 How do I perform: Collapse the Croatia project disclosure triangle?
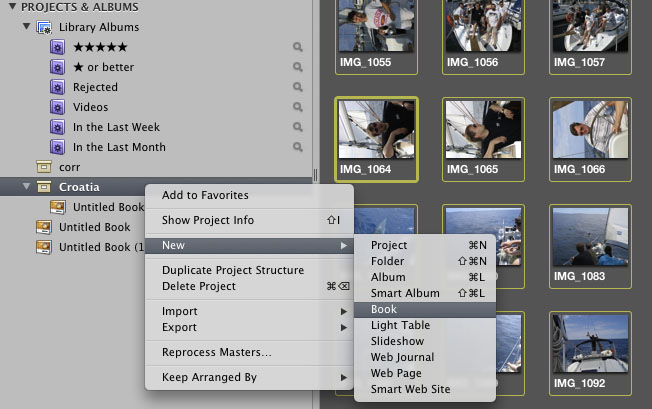coord(27,186)
